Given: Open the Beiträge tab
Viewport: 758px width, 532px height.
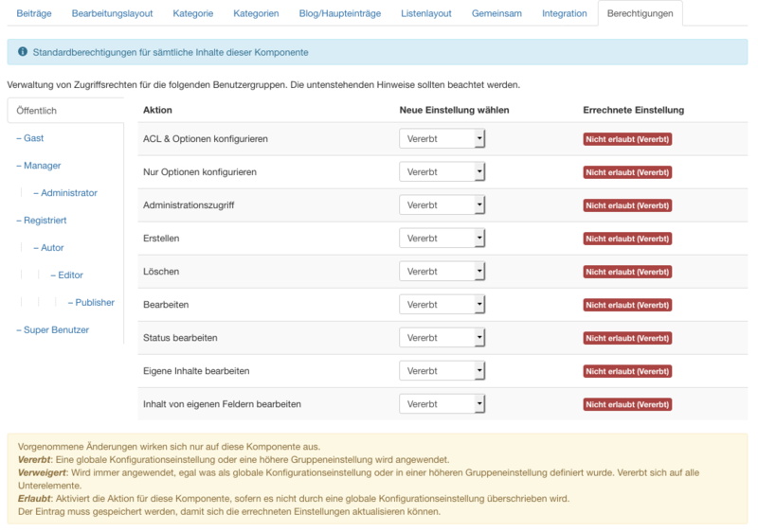Looking at the screenshot, I should 34,13.
